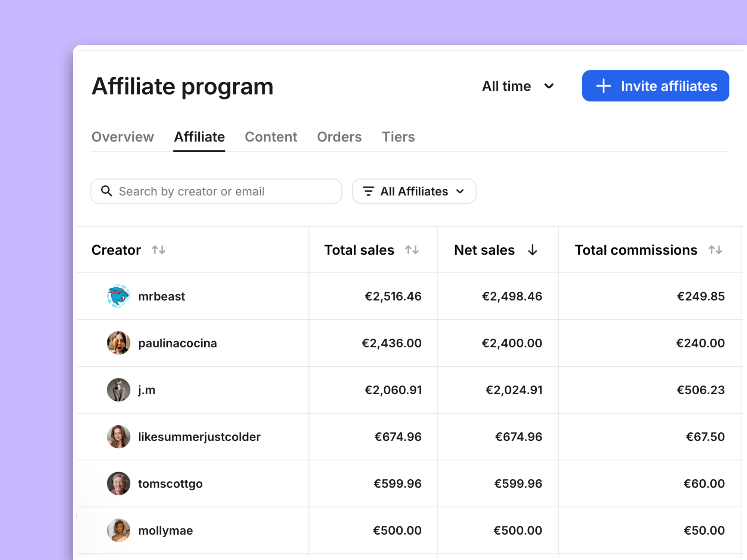Open j.m profile picture
The width and height of the screenshot is (747, 560).
coord(118,390)
